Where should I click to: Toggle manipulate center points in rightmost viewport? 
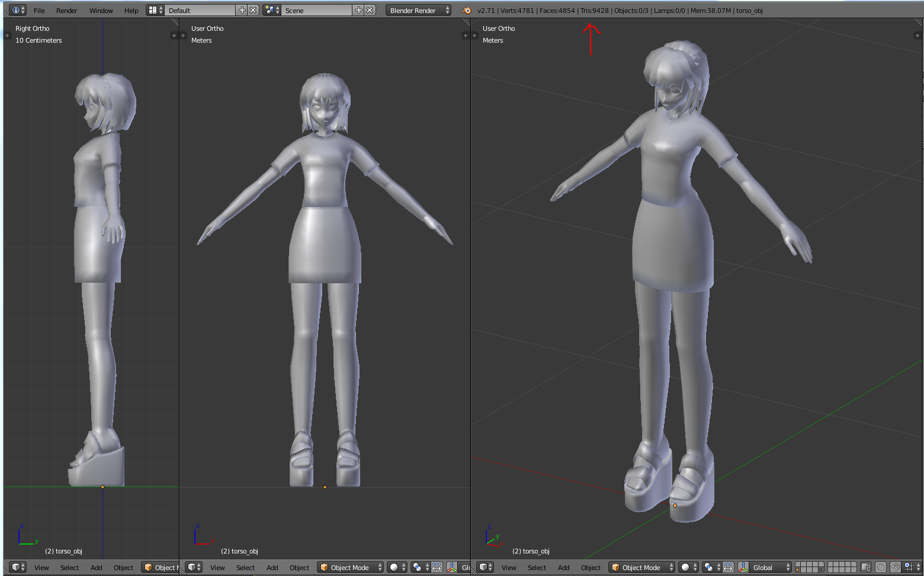[x=728, y=567]
